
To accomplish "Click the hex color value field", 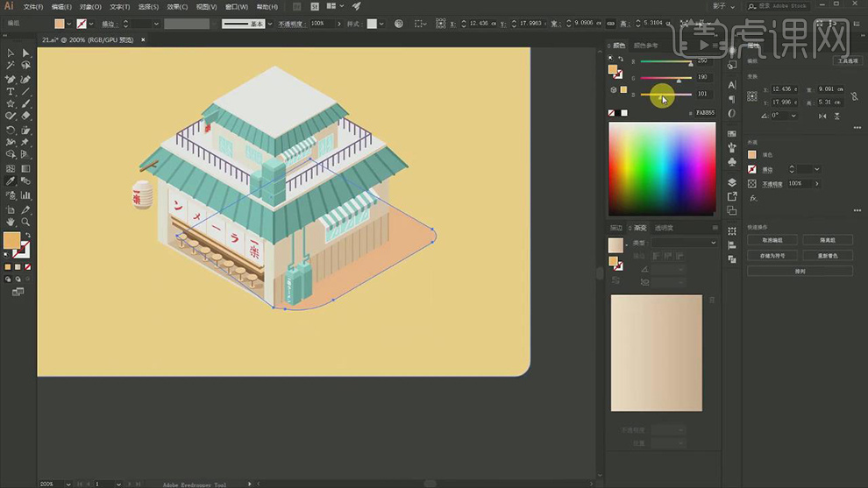I will tap(705, 113).
